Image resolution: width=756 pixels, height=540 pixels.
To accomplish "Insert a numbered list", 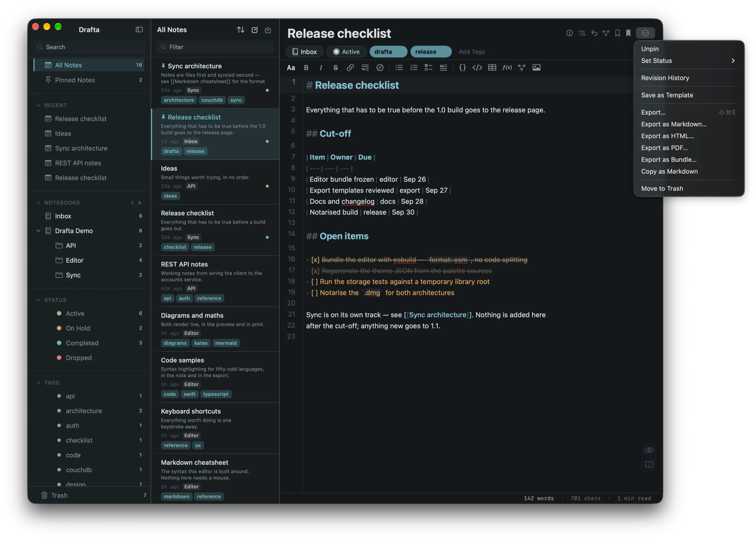I will 413,67.
